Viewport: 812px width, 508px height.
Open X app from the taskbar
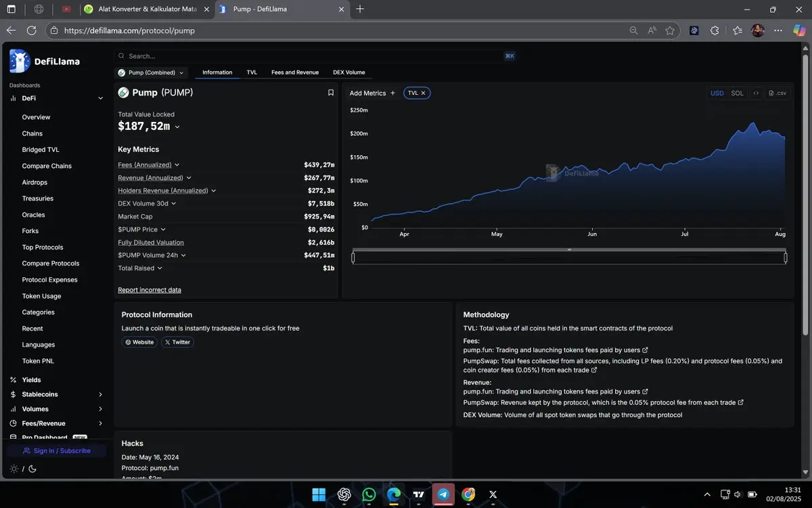click(493, 494)
